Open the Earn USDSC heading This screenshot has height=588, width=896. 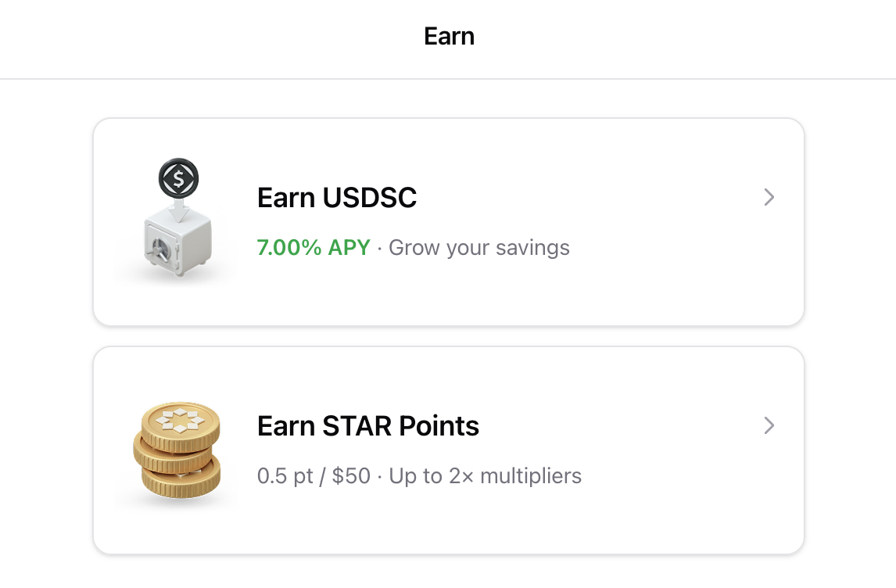point(337,198)
